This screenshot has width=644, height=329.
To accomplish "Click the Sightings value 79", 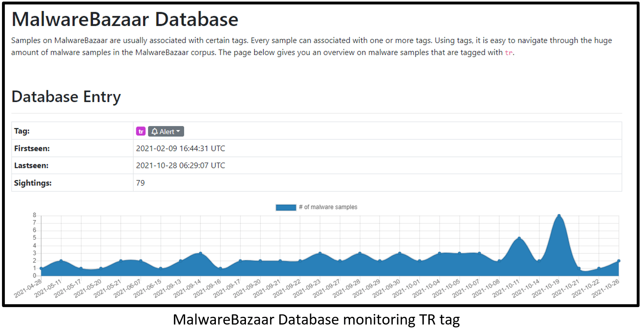I will 140,183.
